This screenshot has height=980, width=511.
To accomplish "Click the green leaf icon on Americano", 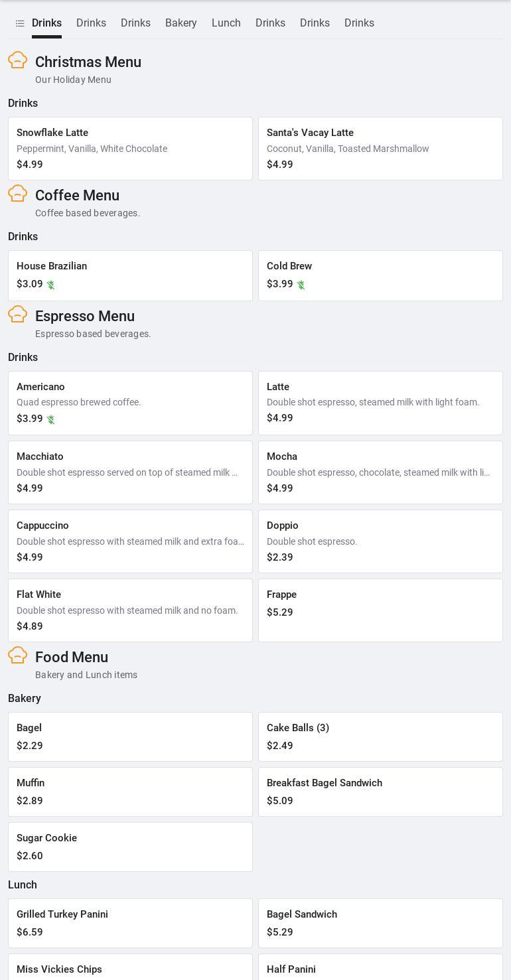I will click(51, 419).
